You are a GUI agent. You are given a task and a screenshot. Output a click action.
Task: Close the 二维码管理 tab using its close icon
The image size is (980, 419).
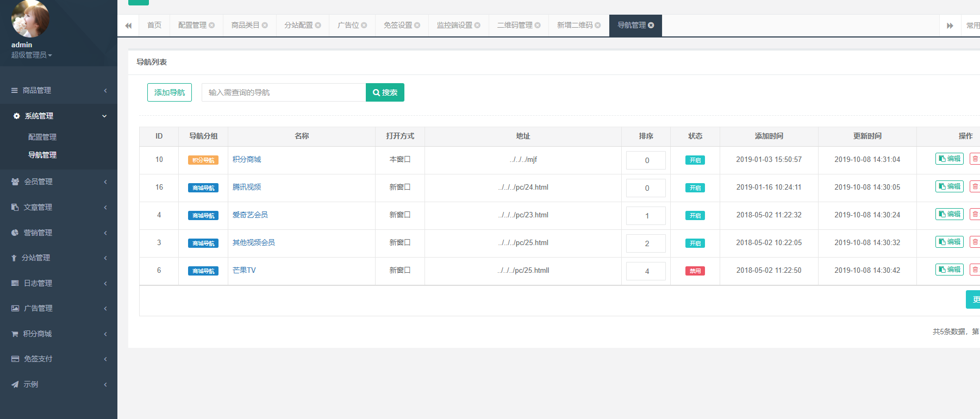(538, 26)
